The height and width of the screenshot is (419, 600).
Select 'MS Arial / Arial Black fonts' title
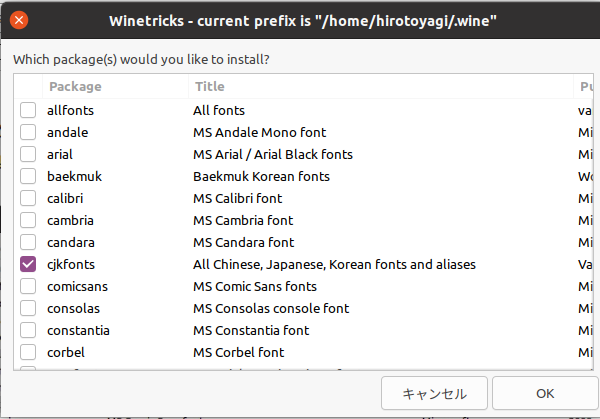click(273, 155)
